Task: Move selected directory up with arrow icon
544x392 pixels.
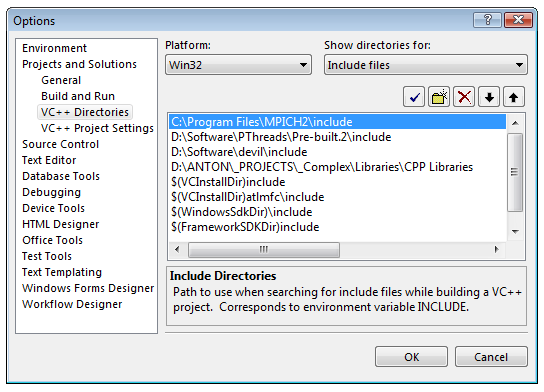Action: coord(514,97)
